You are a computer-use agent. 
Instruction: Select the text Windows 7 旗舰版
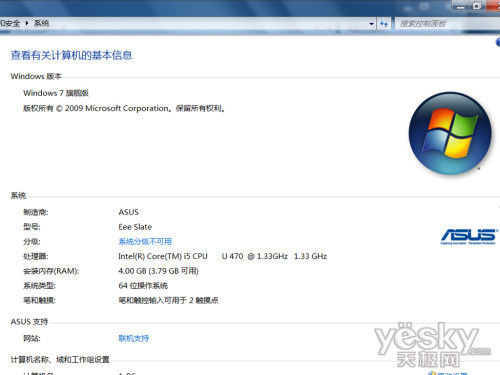pos(56,93)
